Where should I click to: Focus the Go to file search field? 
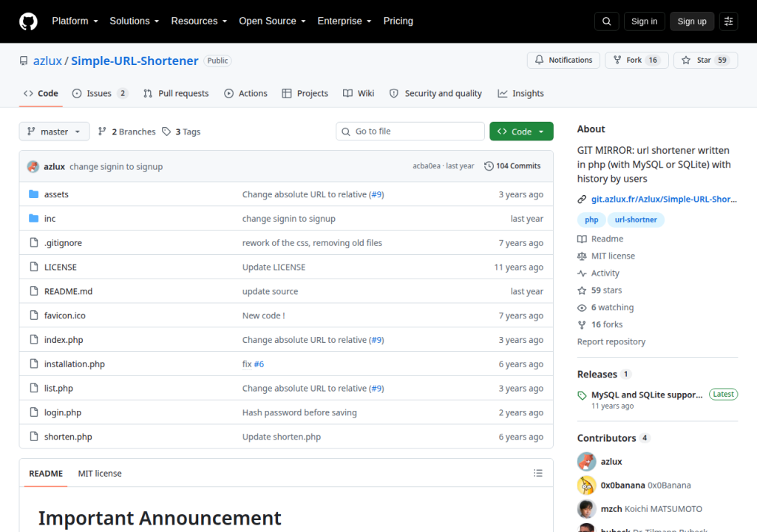point(410,132)
